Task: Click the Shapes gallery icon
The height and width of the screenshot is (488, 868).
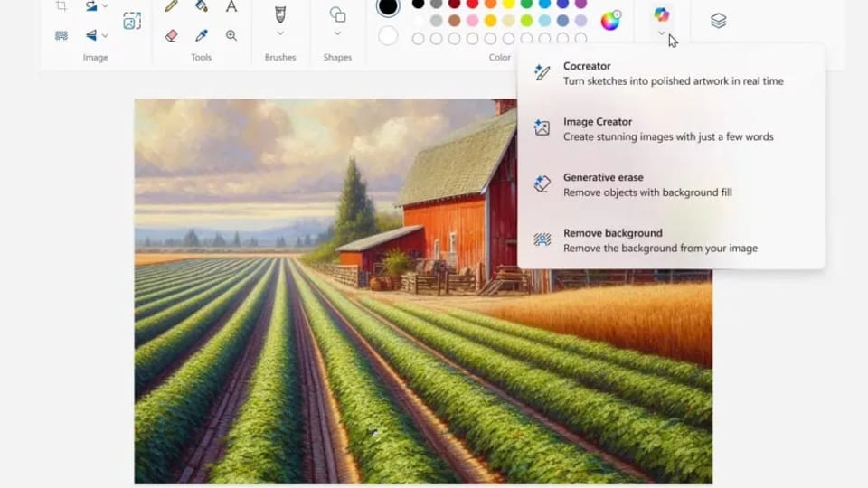Action: [x=337, y=14]
